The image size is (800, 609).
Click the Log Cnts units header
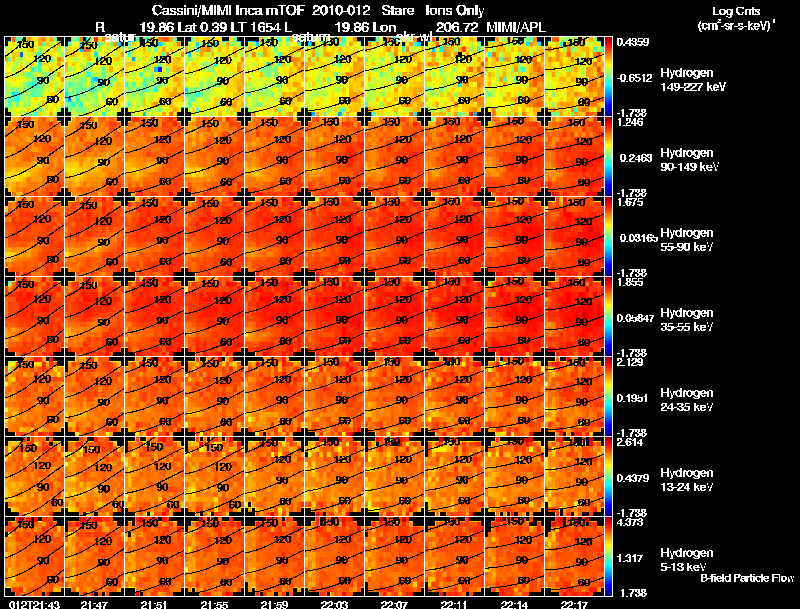(x=736, y=18)
